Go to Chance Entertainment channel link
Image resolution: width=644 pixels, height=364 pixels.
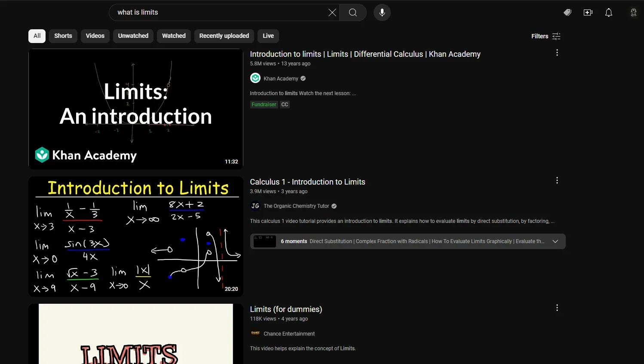click(289, 334)
